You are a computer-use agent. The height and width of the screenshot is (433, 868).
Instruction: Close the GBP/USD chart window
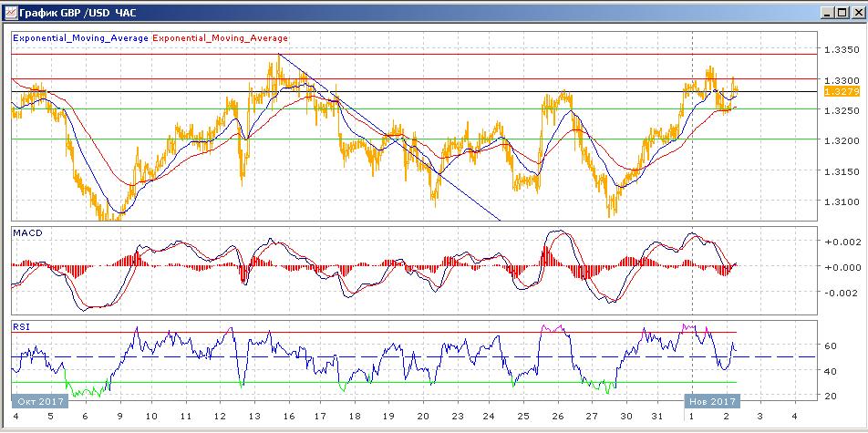coord(855,13)
